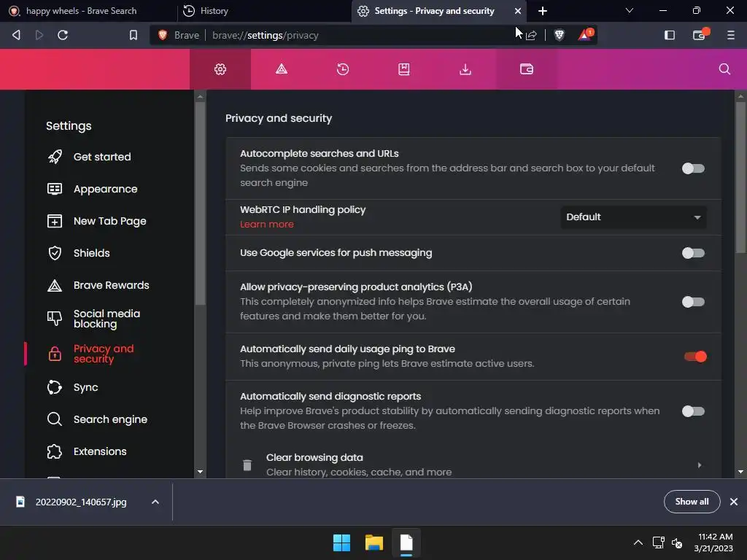Click the volume muted tray icon
This screenshot has height=560, width=747.
(x=676, y=542)
